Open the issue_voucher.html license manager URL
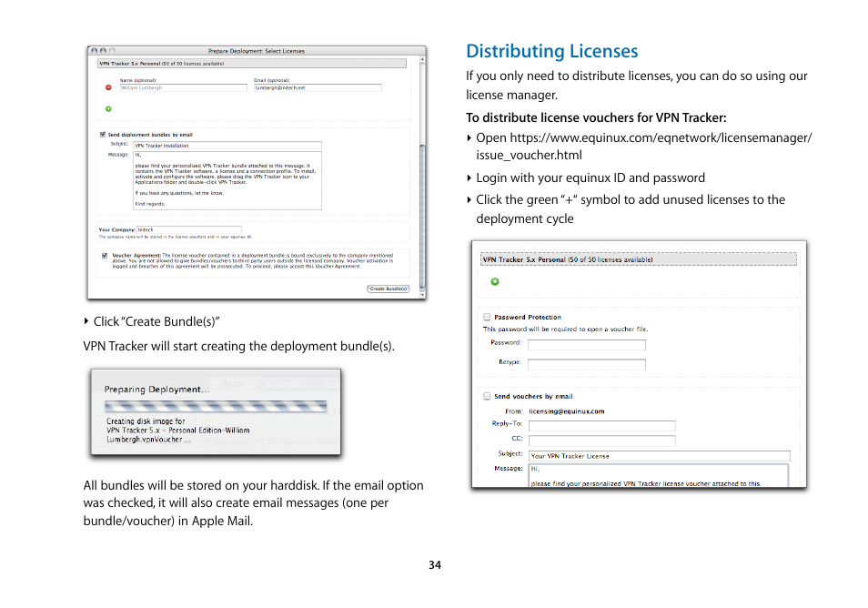The height and width of the screenshot is (608, 868). [x=644, y=147]
